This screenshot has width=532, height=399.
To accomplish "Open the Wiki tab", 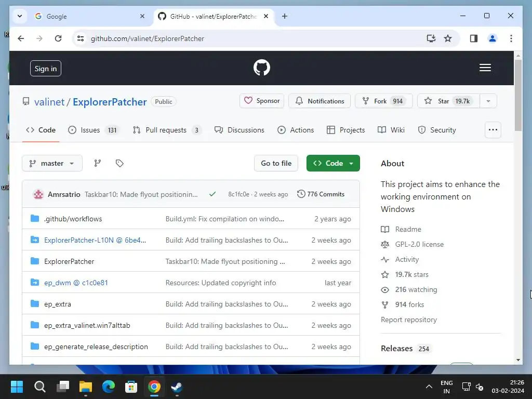I will pyautogui.click(x=391, y=130).
